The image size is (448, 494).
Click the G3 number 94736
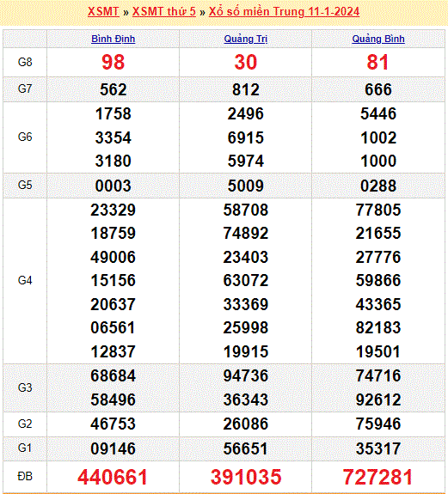246,375
